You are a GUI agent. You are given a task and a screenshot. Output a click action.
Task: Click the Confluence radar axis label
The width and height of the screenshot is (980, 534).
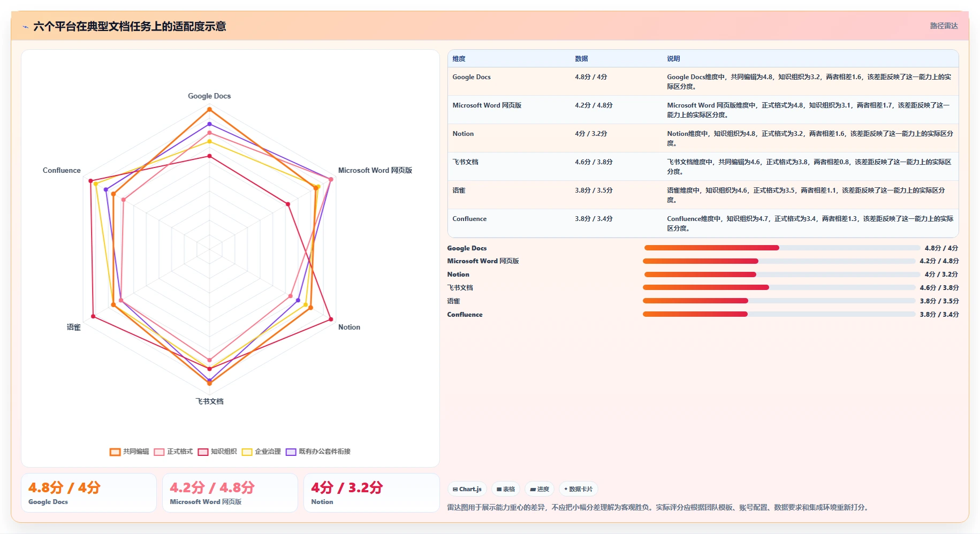(x=62, y=170)
